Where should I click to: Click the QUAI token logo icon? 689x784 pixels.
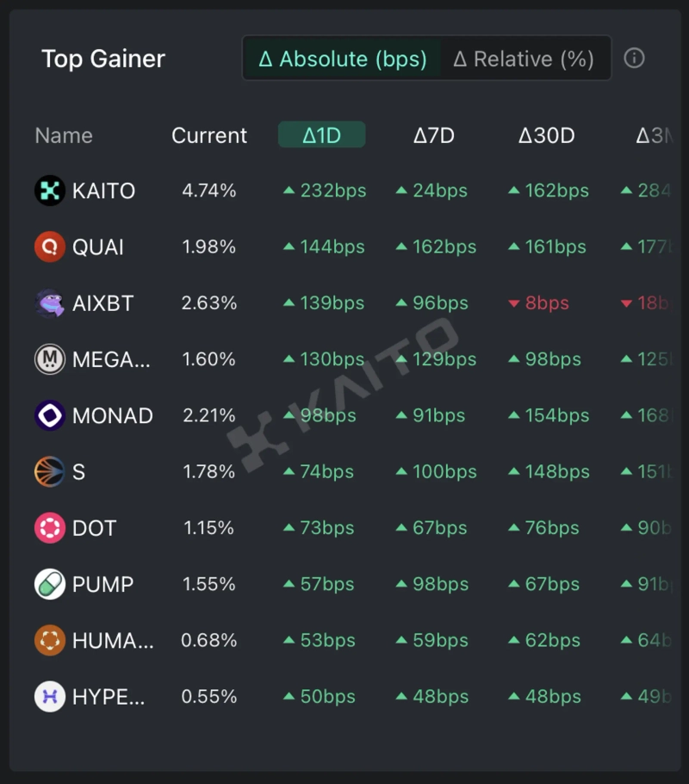click(50, 247)
